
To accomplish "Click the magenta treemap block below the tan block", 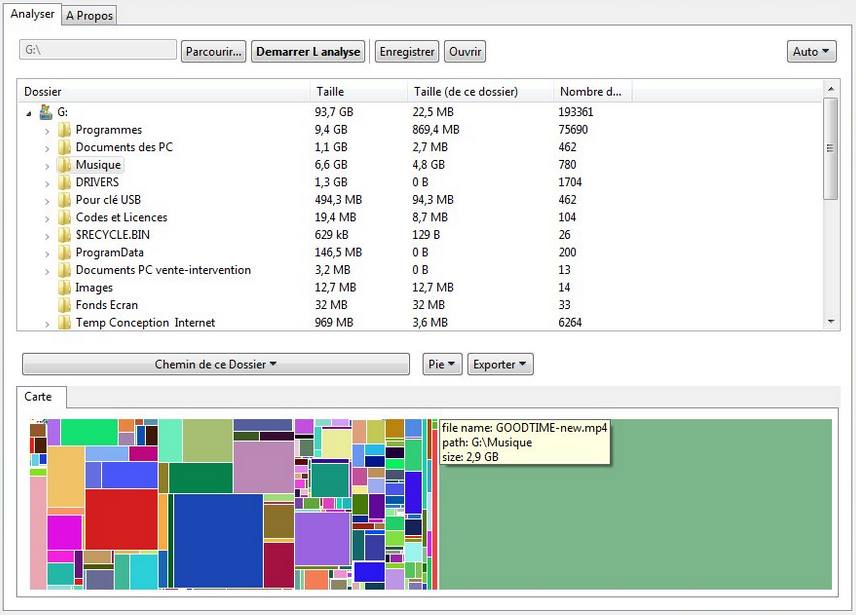I will point(65,532).
